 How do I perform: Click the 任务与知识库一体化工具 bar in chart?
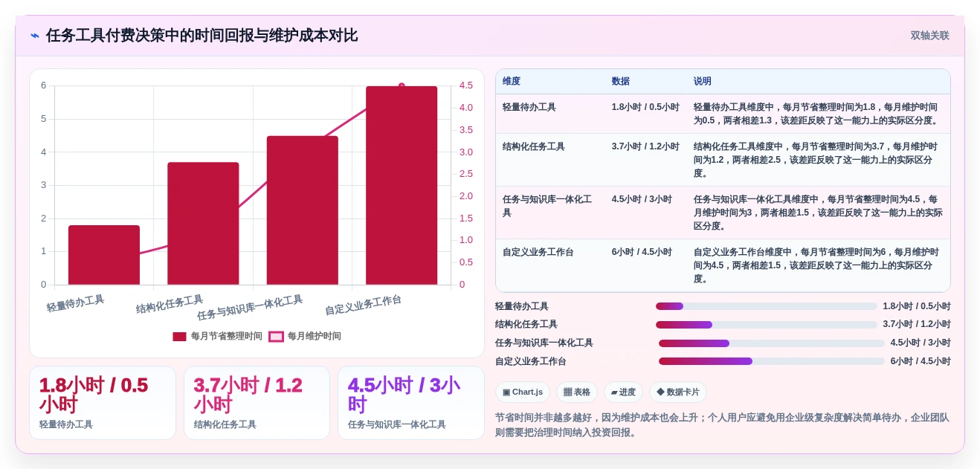tap(303, 210)
